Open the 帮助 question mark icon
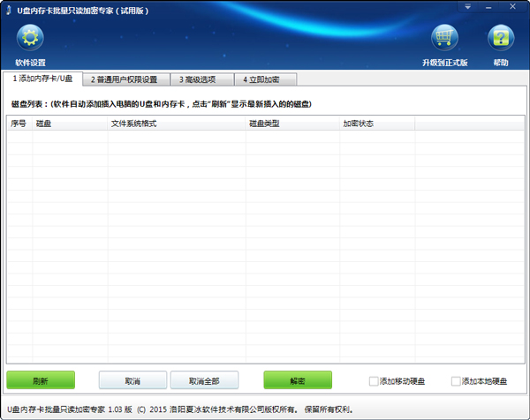The width and height of the screenshot is (530, 420). [x=501, y=39]
